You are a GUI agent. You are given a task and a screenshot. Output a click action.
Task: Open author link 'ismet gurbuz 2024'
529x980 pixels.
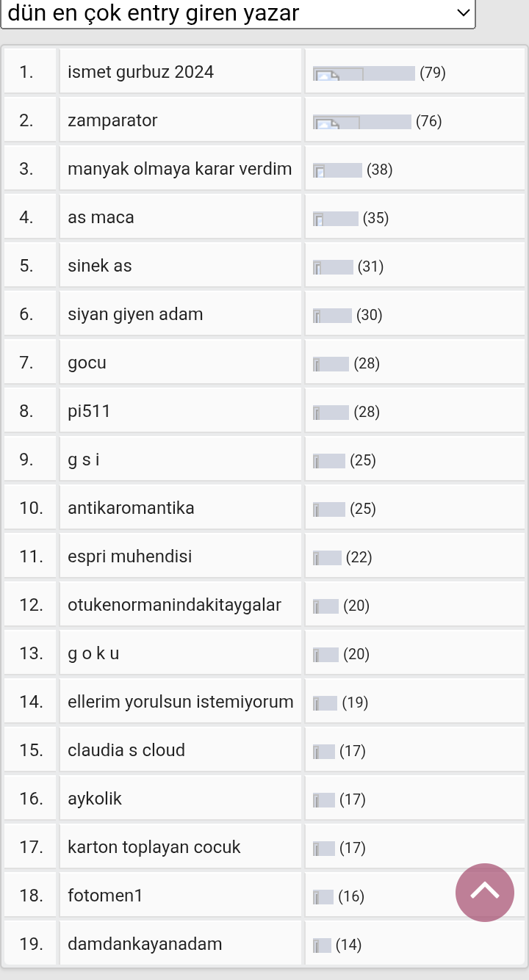coord(140,72)
